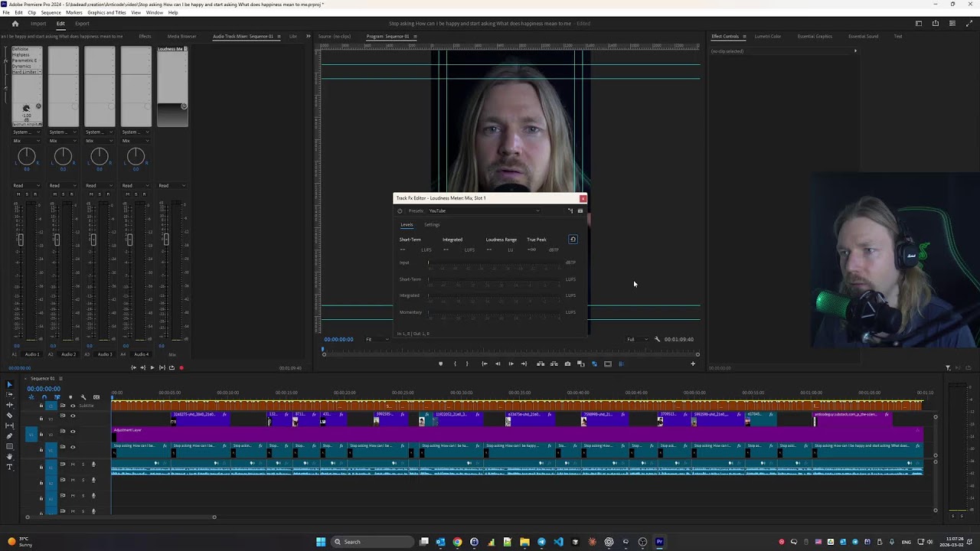Open the Import workspace
The width and height of the screenshot is (980, 551).
click(38, 24)
